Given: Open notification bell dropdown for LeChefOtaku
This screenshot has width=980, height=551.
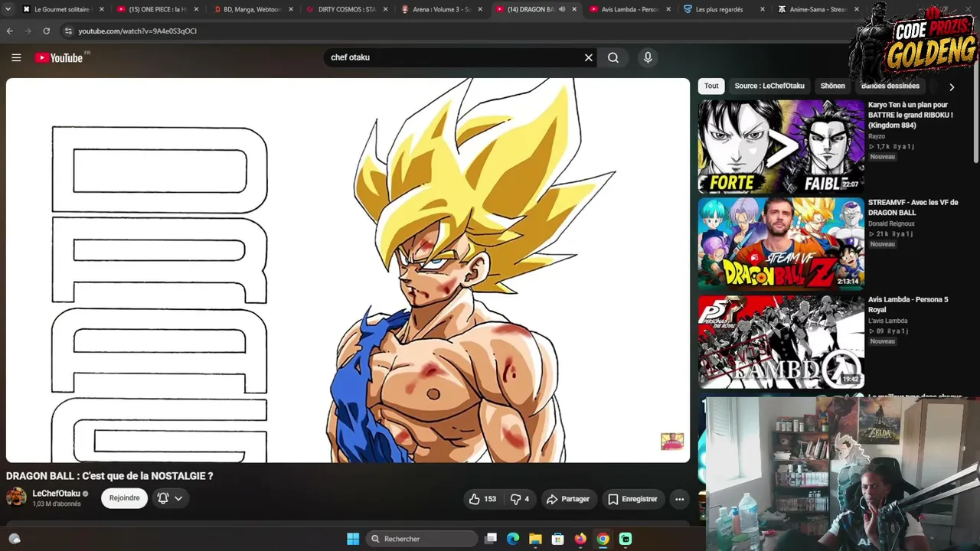Looking at the screenshot, I should 171,498.
